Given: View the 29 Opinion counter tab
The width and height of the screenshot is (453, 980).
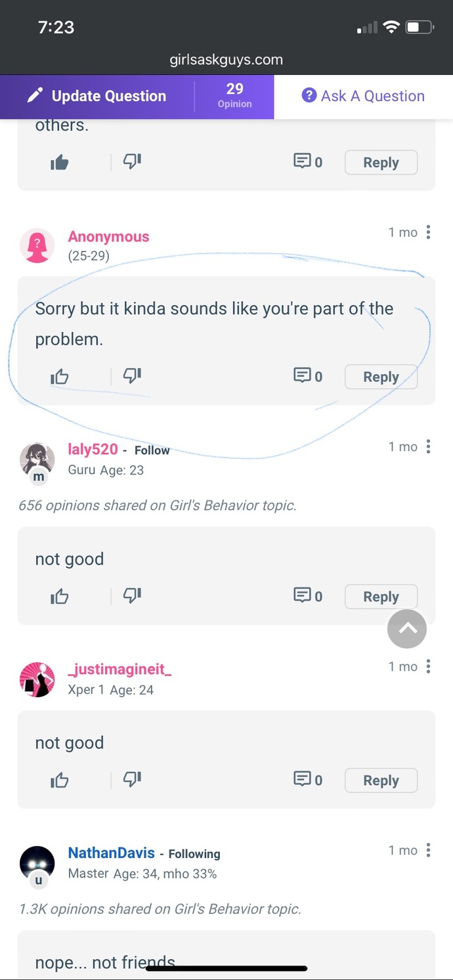Looking at the screenshot, I should [x=234, y=95].
